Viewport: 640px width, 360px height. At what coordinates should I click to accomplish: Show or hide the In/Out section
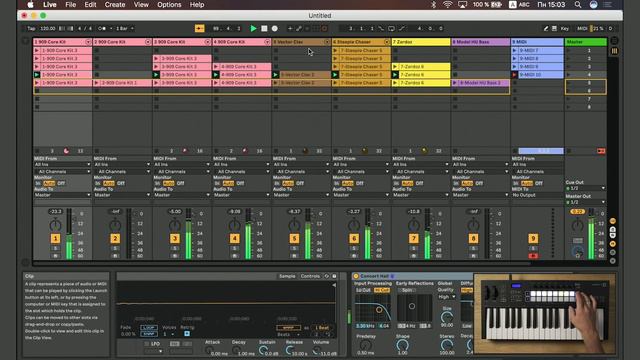pyautogui.click(x=613, y=221)
